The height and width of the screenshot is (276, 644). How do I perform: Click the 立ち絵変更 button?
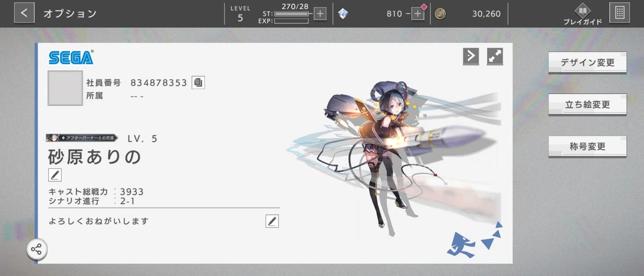(x=587, y=104)
